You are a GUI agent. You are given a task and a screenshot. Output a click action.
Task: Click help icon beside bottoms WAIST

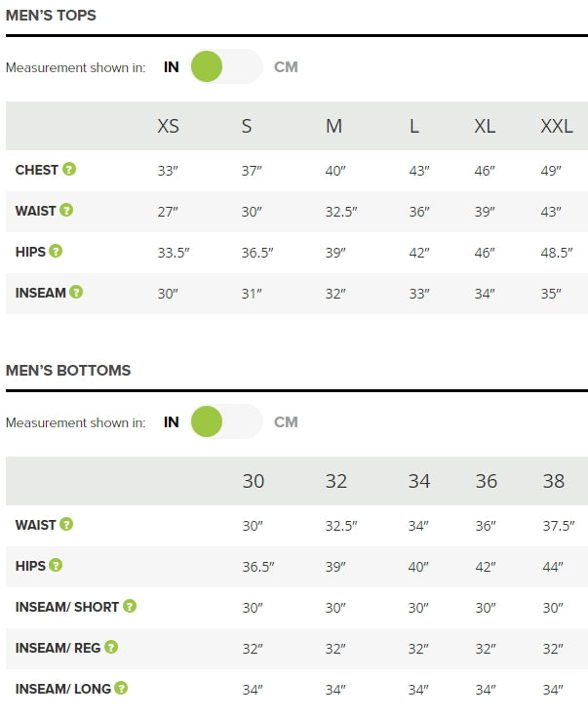(x=66, y=524)
